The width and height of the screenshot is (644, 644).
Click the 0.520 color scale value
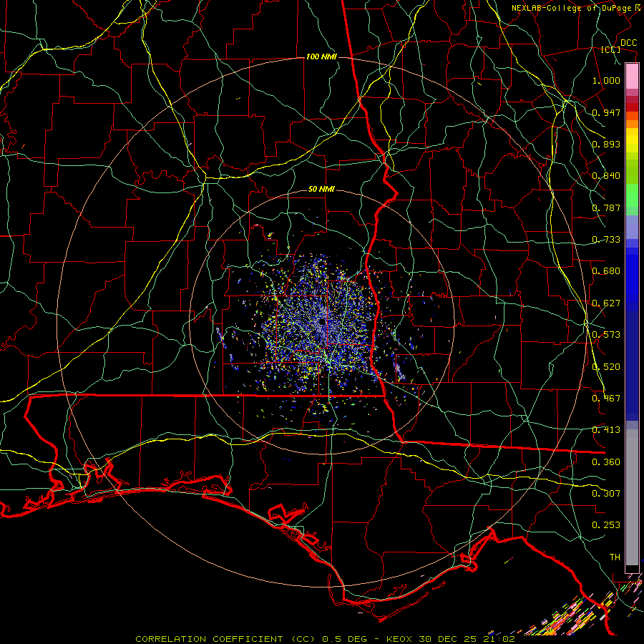click(606, 367)
